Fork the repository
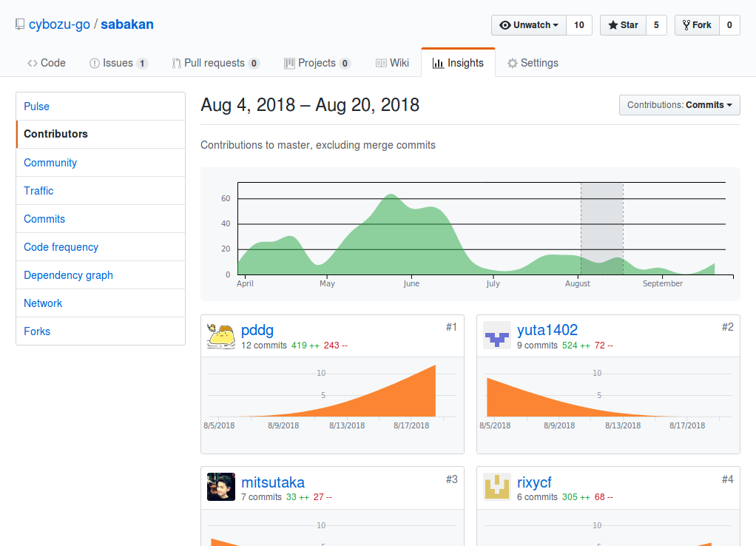 tap(697, 25)
